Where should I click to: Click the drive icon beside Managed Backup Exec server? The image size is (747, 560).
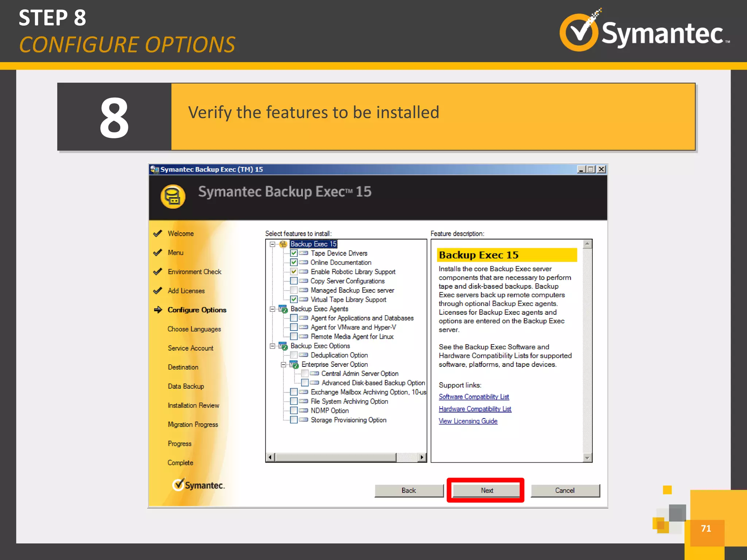tap(303, 290)
